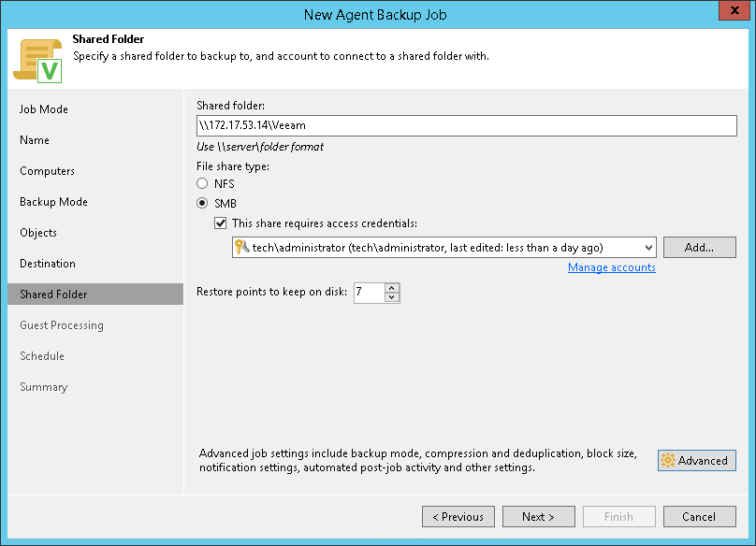Open the Destination step
The image size is (756, 546).
click(48, 264)
